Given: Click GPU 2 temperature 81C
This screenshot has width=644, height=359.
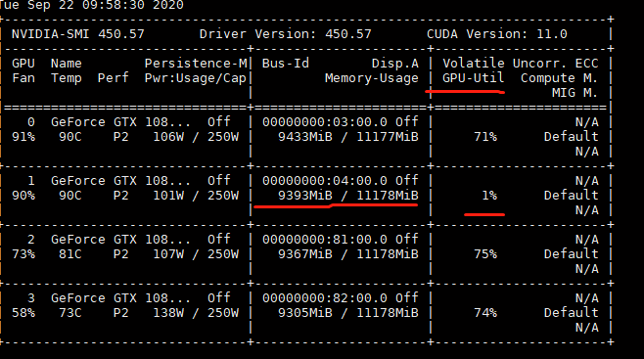Looking at the screenshot, I should [x=70, y=254].
